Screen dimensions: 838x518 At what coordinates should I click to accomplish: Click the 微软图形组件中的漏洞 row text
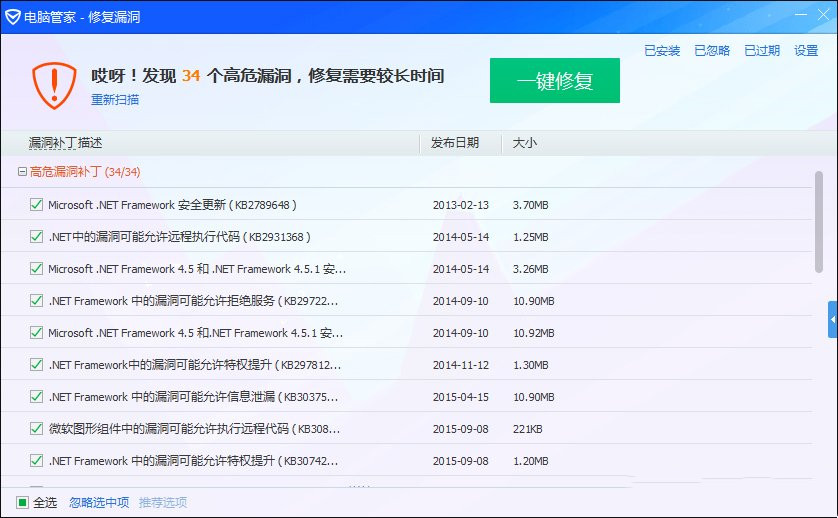(195, 429)
